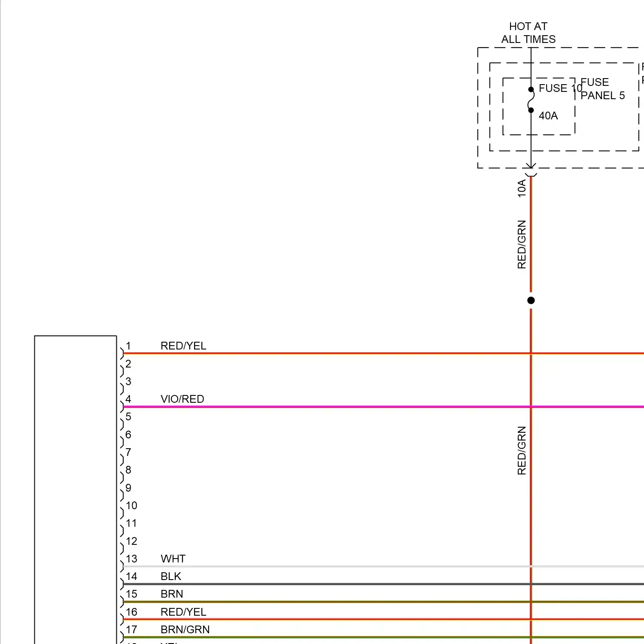Click pin number 17 on the connector
Image resolution: width=644 pixels, height=644 pixels.
[x=131, y=629]
